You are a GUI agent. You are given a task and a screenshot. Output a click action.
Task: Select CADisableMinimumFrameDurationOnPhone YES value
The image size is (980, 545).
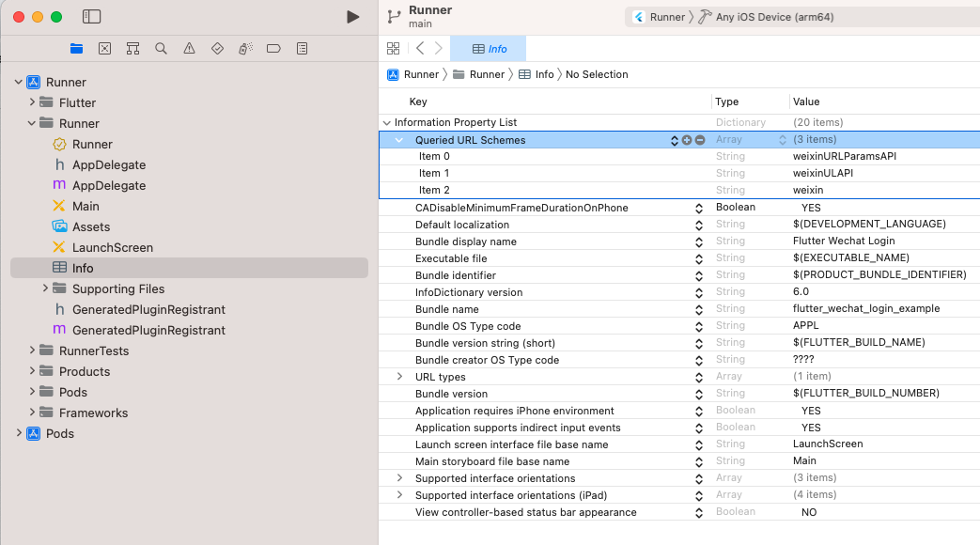click(x=811, y=208)
